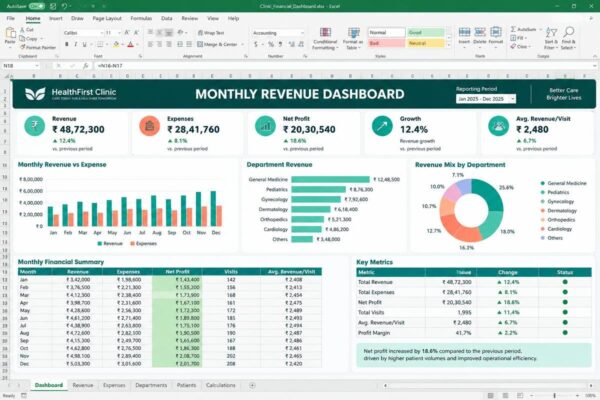
Task: Increase indent in Alignment group
Action: 189,44
